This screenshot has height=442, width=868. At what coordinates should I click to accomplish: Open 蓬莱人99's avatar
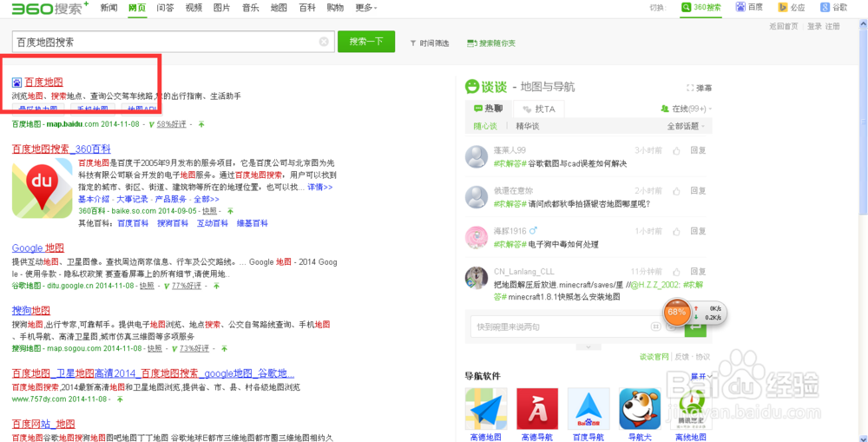tap(476, 157)
